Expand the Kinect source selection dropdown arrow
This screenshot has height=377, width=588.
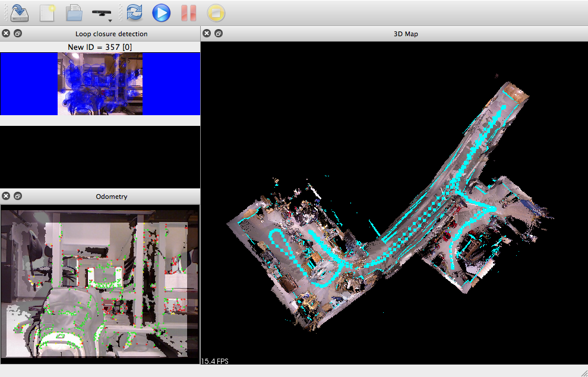pos(110,20)
